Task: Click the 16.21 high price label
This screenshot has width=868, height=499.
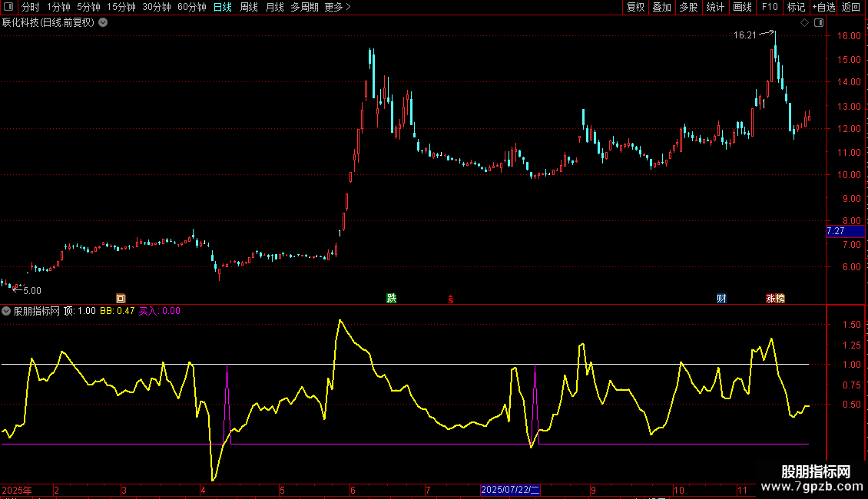Action: (x=744, y=35)
